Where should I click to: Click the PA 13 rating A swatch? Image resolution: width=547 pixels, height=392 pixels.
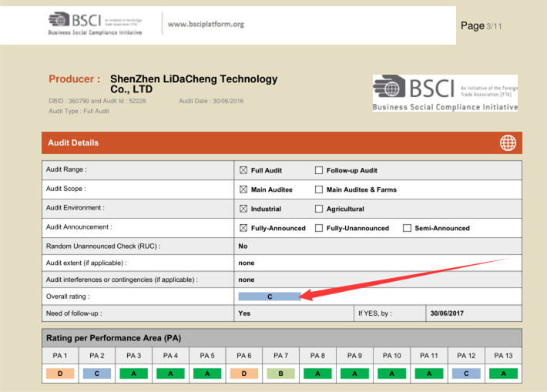pos(503,374)
